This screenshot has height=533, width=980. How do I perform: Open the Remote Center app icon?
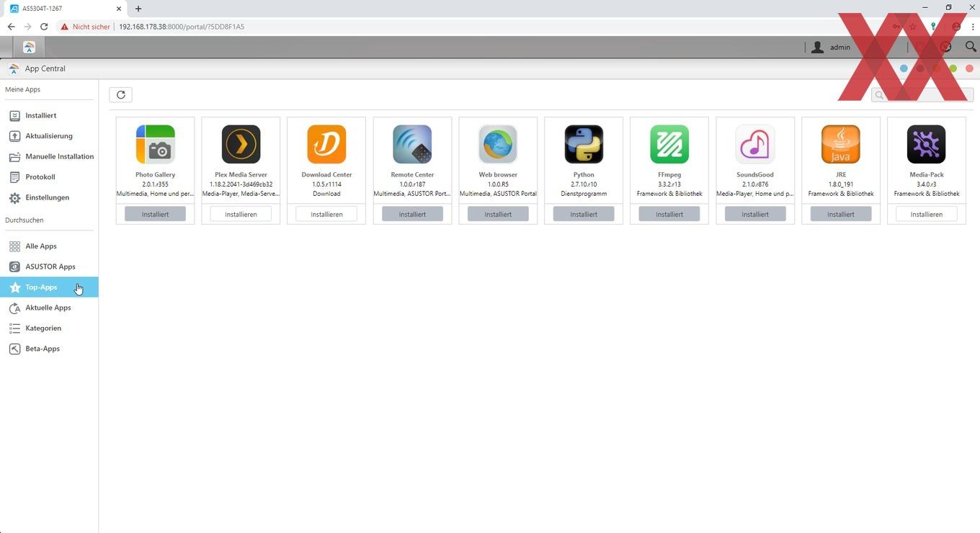(x=412, y=144)
